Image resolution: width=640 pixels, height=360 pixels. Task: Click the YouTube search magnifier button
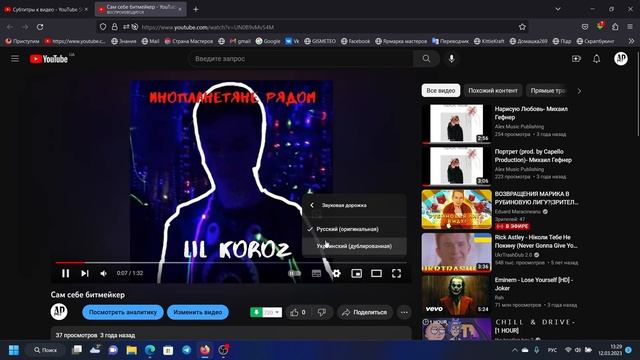[426, 59]
